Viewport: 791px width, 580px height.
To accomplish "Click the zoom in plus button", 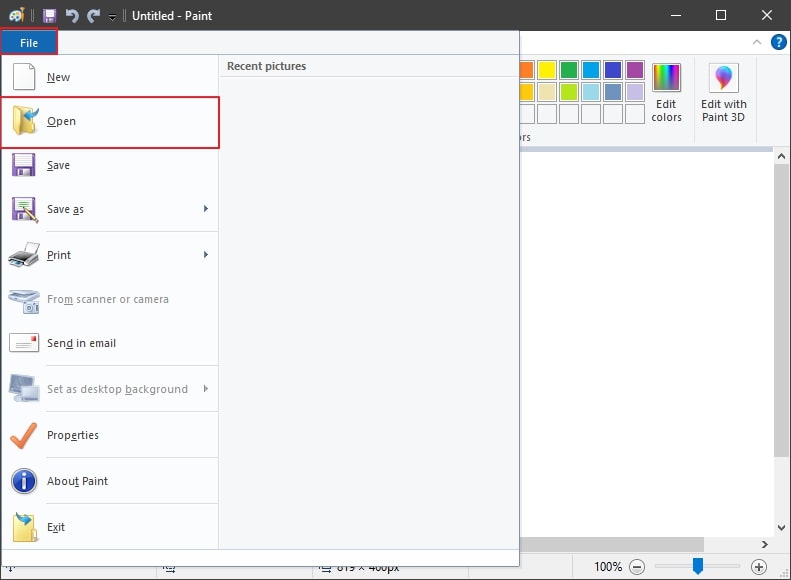I will click(x=758, y=567).
